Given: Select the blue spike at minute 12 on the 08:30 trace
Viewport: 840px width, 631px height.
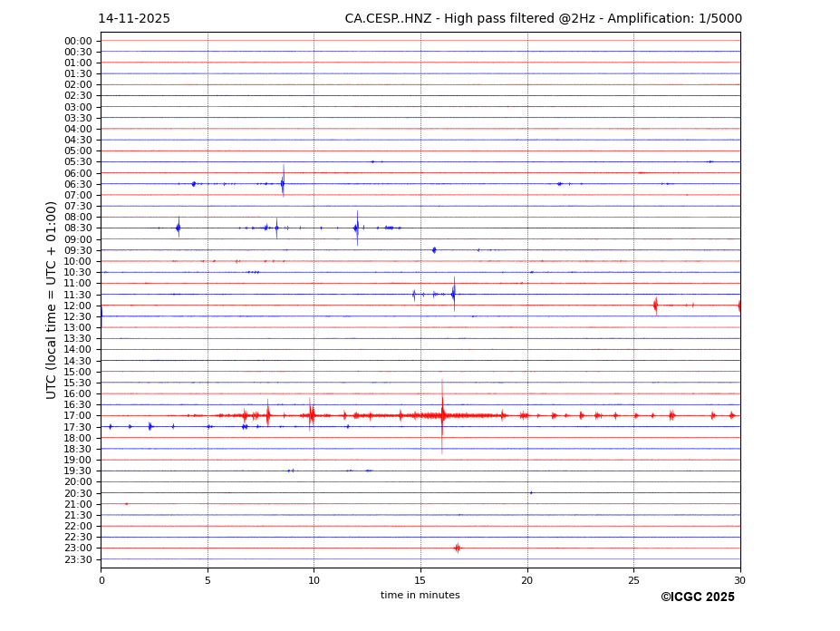Looking at the screenshot, I should point(356,228).
